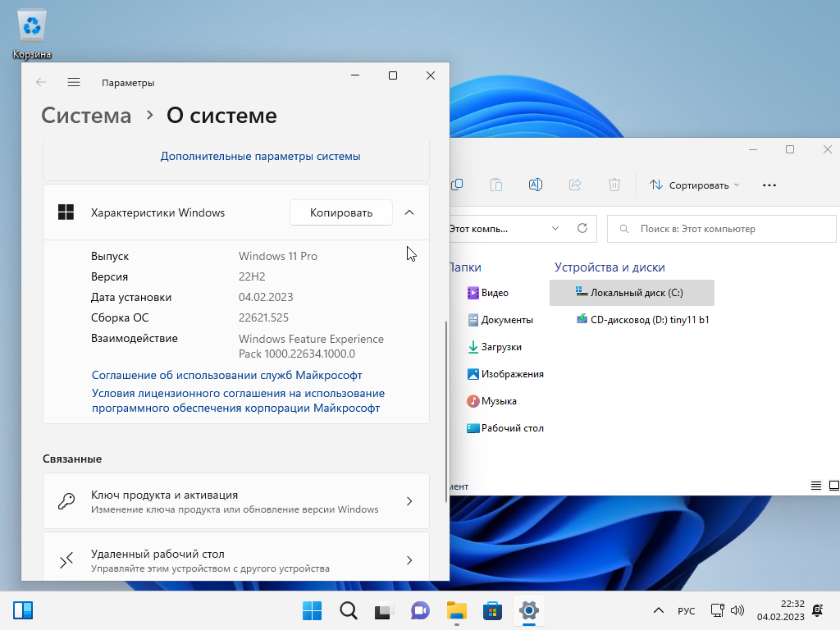Go back using the Settings back arrow
The height and width of the screenshot is (630, 840).
point(41,82)
